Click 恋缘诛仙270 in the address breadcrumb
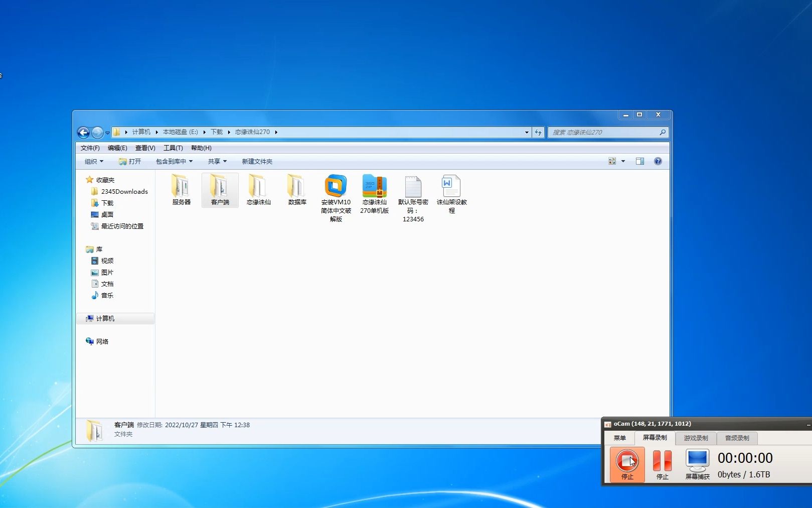This screenshot has width=812, height=508. tap(252, 132)
